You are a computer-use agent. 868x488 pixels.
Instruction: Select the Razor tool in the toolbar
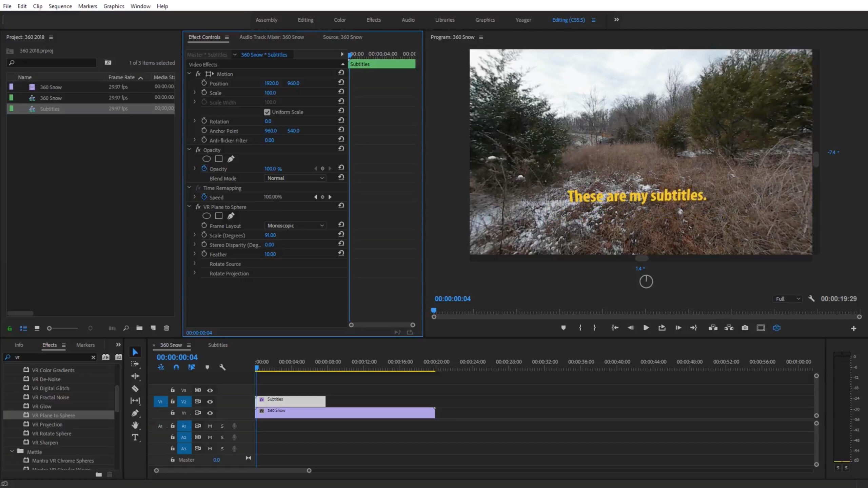tap(135, 389)
